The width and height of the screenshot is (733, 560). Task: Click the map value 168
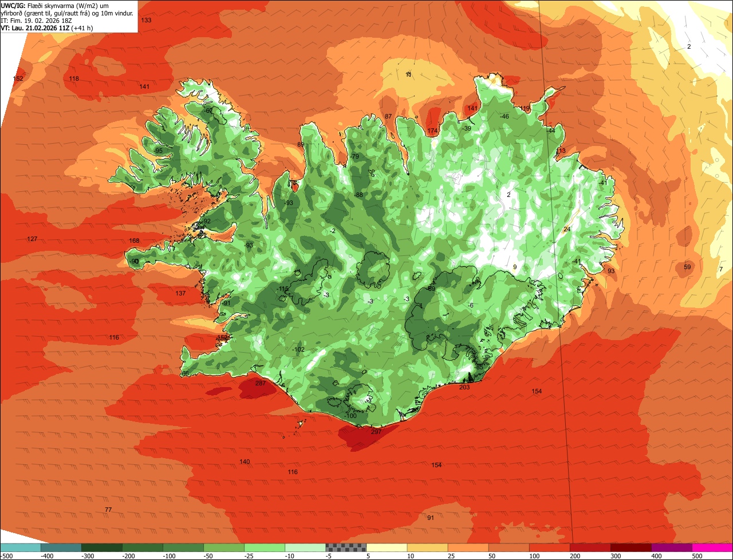[134, 240]
